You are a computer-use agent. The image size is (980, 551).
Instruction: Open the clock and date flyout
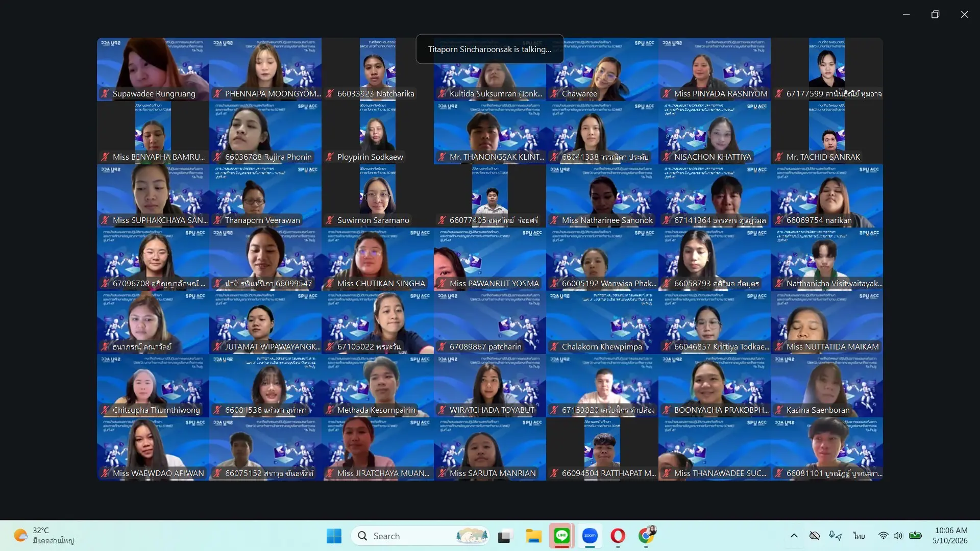pyautogui.click(x=950, y=536)
